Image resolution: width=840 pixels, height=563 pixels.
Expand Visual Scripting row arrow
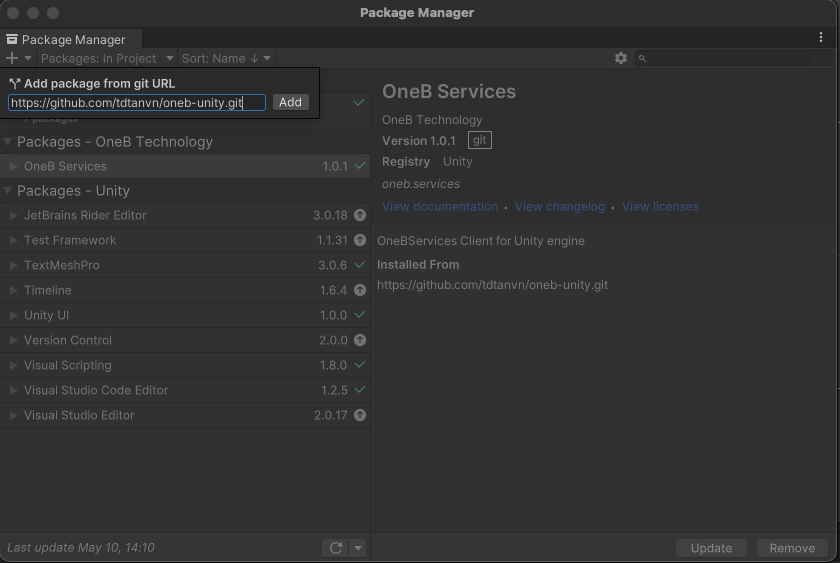(x=13, y=365)
